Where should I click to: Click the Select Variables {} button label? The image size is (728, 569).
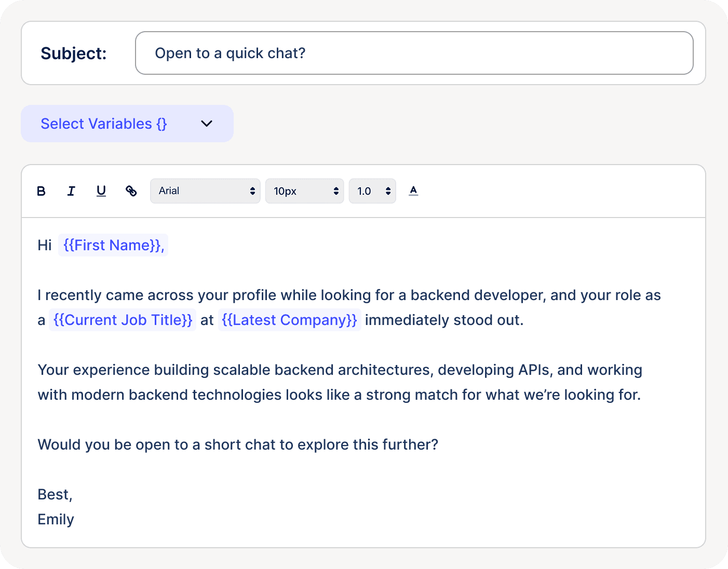coord(104,124)
